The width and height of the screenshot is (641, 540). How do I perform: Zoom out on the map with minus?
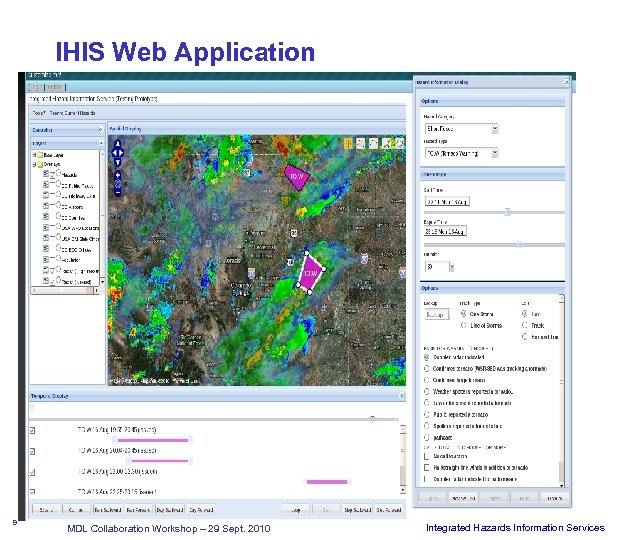[x=118, y=192]
